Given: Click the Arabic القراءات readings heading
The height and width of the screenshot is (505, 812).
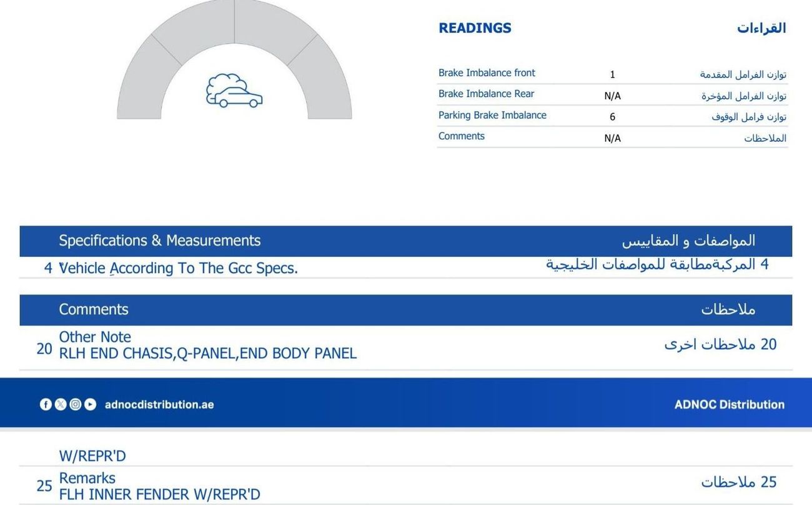Looking at the screenshot, I should [761, 28].
